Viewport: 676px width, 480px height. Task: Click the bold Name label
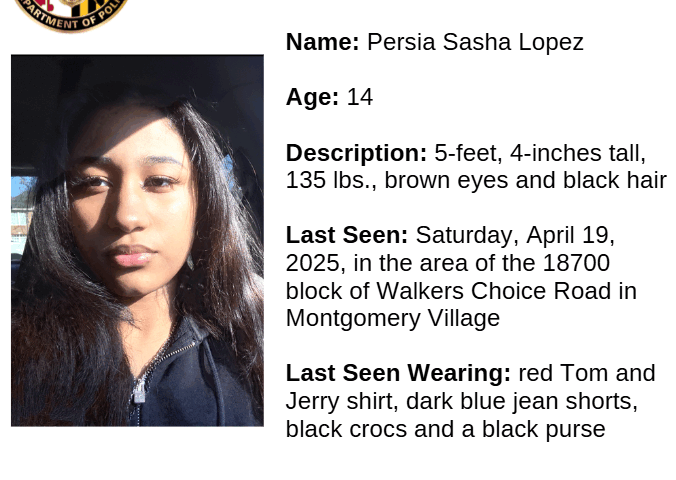pyautogui.click(x=322, y=42)
